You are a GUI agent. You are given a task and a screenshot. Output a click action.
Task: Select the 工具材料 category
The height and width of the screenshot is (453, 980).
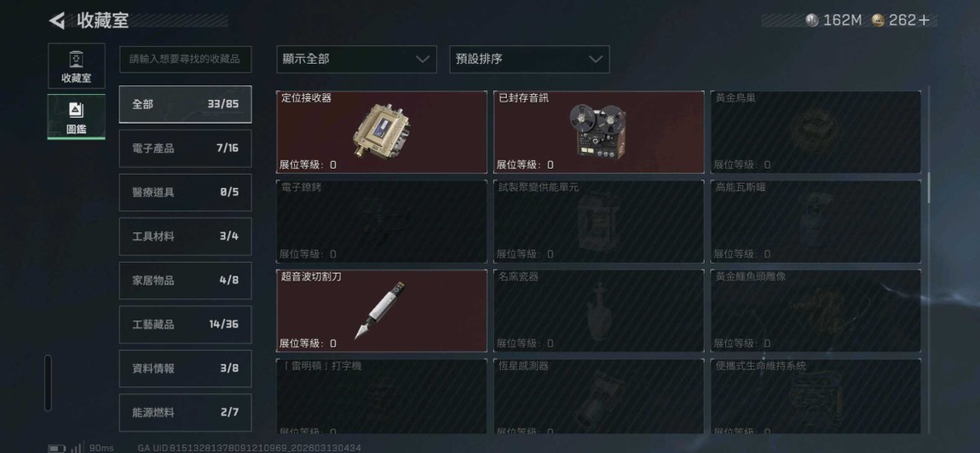click(186, 236)
